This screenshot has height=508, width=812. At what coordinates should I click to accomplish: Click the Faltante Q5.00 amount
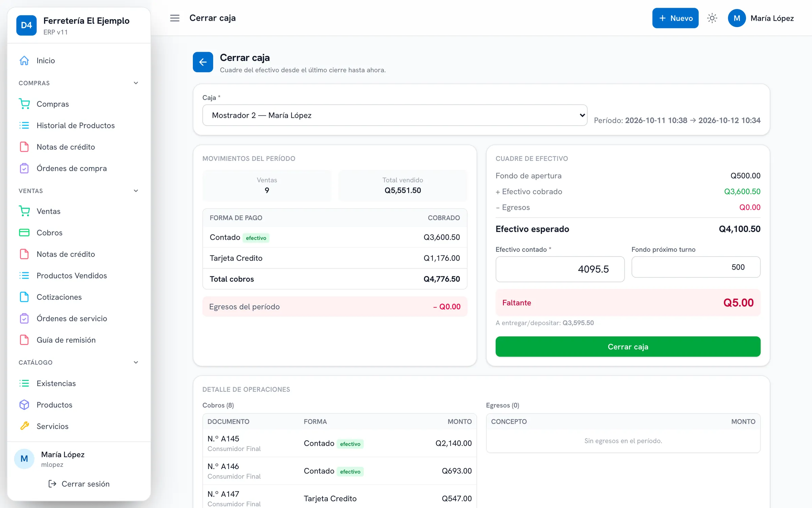click(738, 302)
